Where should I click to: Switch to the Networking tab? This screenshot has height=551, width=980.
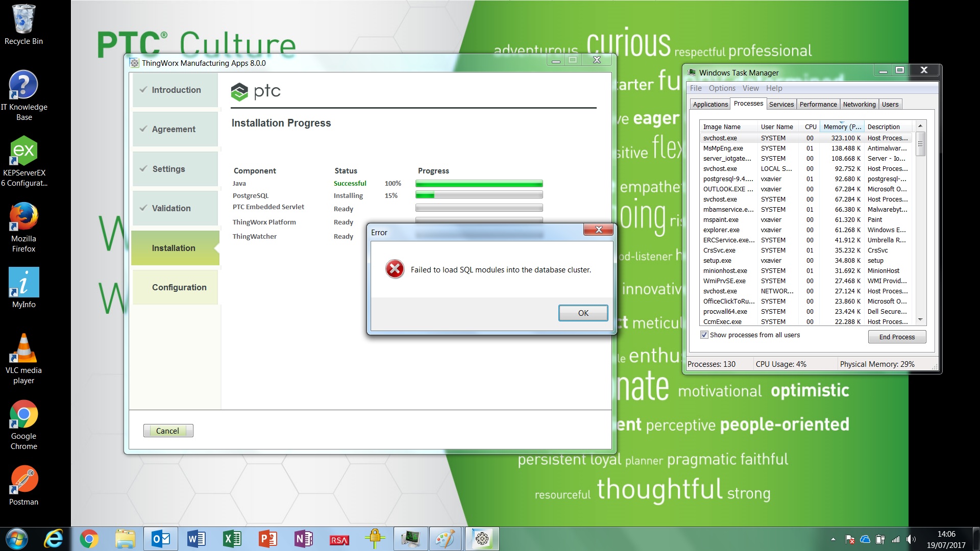tap(859, 104)
